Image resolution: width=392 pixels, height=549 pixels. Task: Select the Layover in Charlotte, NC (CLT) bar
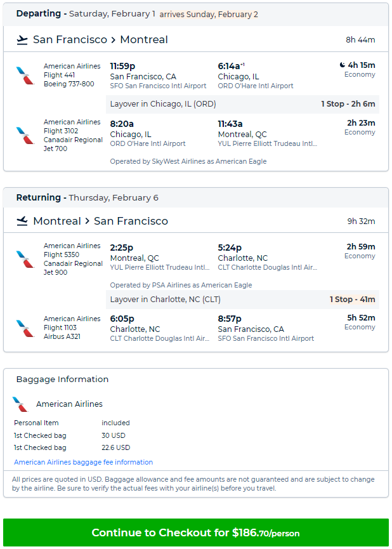[243, 300]
